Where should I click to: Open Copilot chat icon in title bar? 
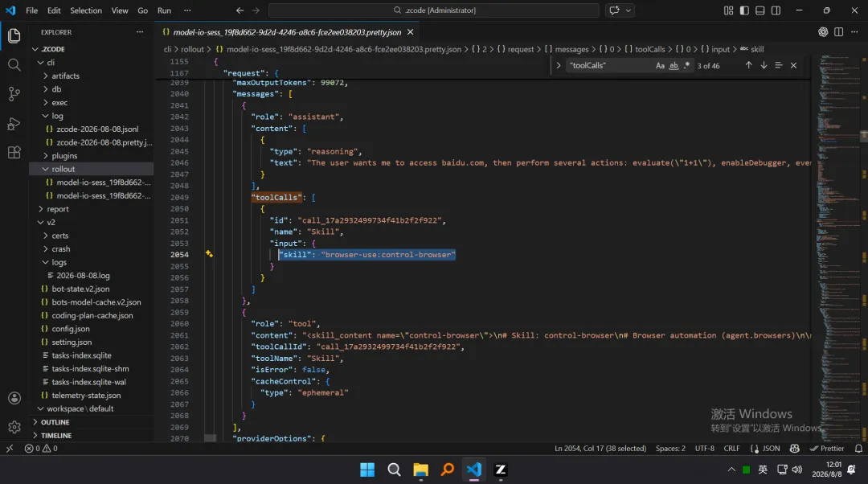tap(614, 10)
